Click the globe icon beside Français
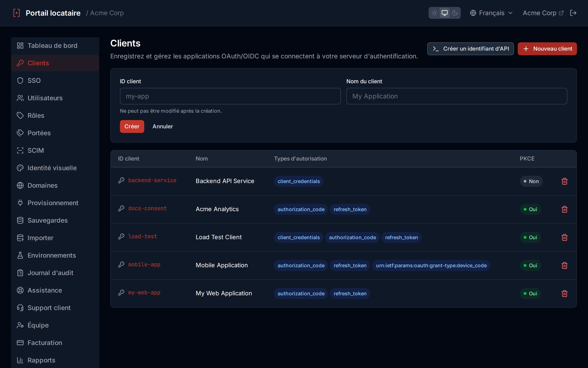588x368 pixels. coord(473,13)
